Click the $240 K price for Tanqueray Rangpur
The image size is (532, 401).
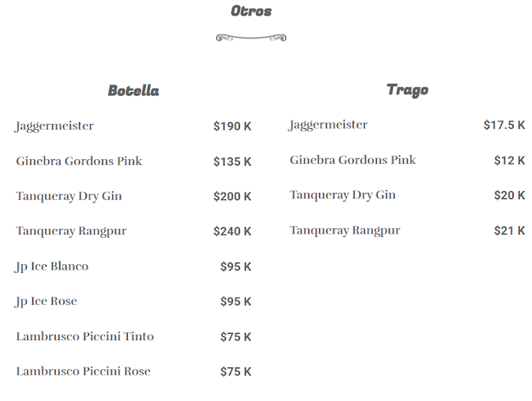coord(232,231)
